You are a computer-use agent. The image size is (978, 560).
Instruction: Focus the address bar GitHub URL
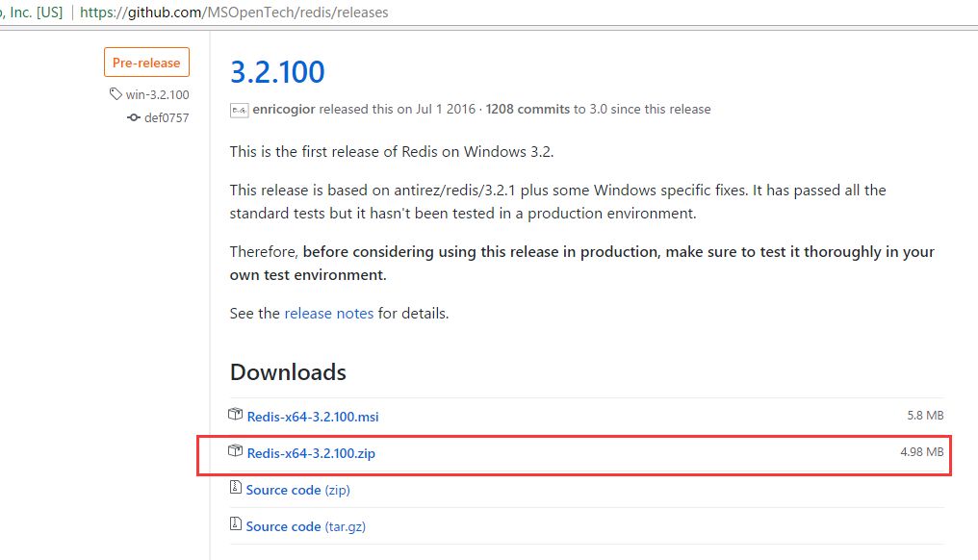(x=235, y=13)
